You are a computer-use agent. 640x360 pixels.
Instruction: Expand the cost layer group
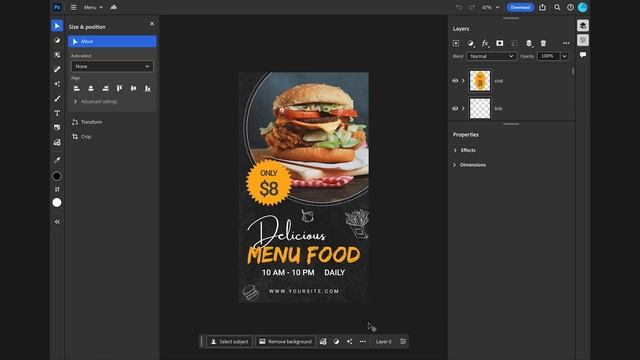click(463, 81)
